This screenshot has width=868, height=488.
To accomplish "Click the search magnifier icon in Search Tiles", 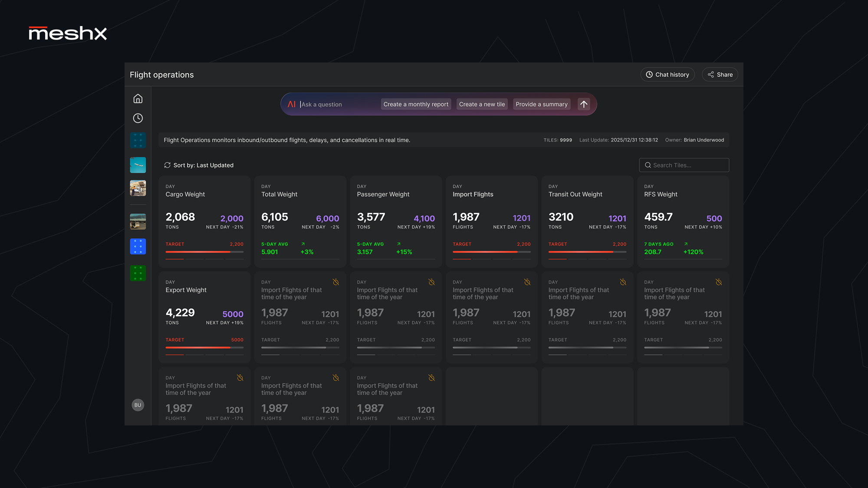I will pyautogui.click(x=648, y=165).
